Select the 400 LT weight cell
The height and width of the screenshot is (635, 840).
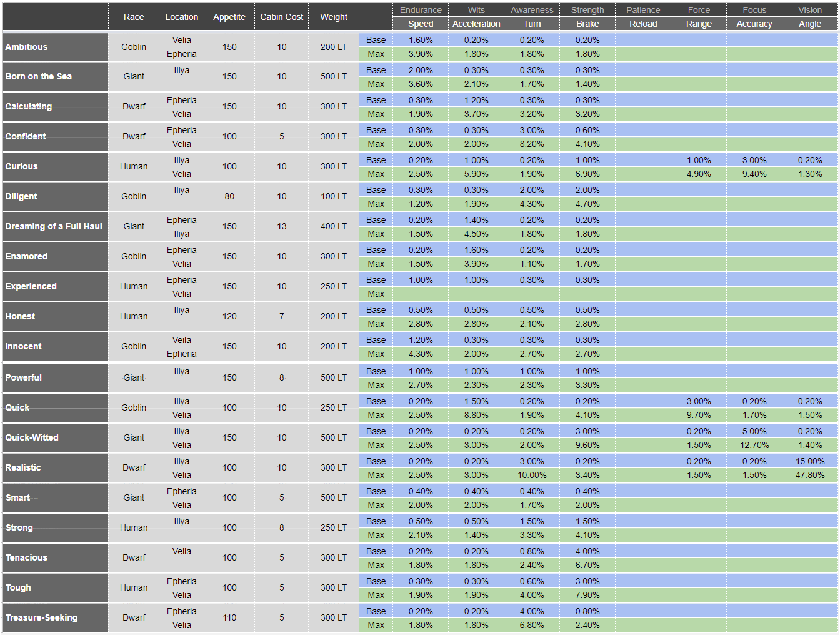tap(334, 226)
